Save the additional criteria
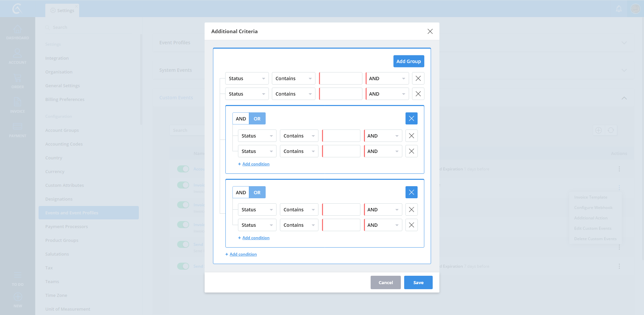The image size is (644, 315). click(x=418, y=282)
